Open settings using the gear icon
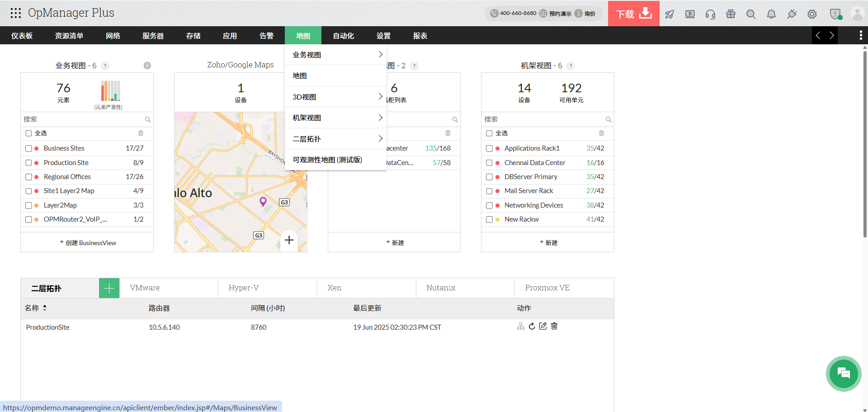 pos(812,14)
